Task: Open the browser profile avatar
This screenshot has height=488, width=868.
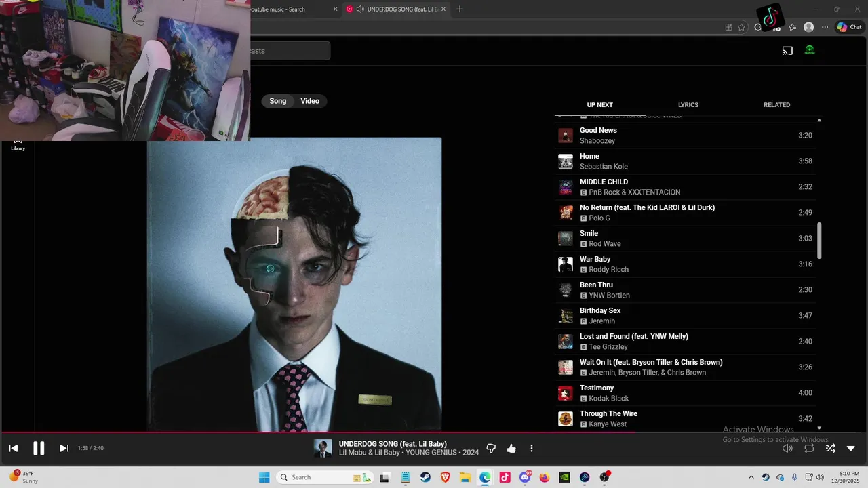Action: click(x=808, y=27)
